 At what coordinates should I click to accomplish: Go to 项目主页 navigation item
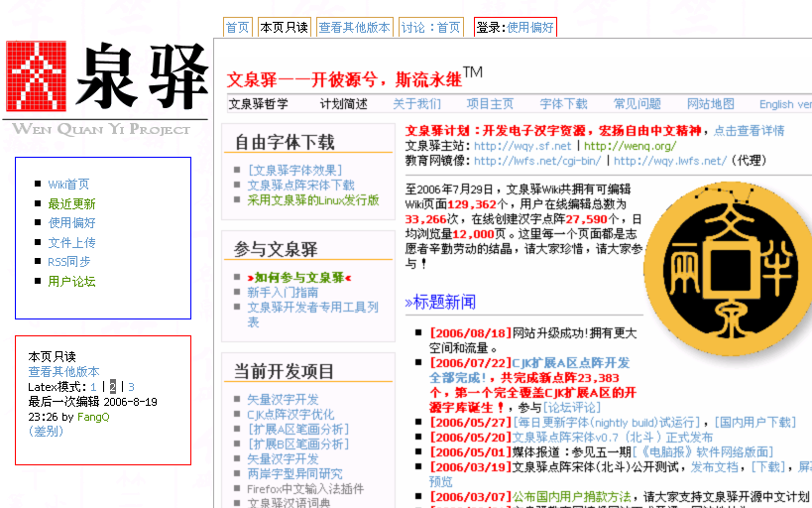(490, 104)
